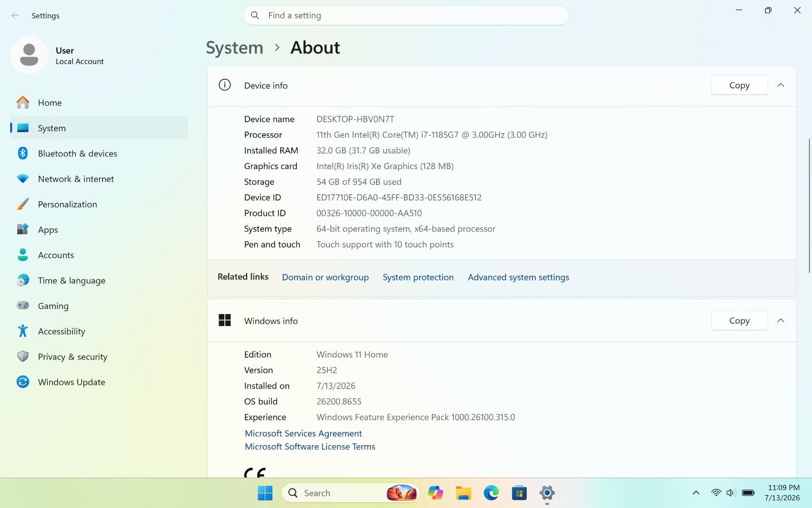Open the Gaming controller icon
The image size is (812, 508).
(23, 305)
